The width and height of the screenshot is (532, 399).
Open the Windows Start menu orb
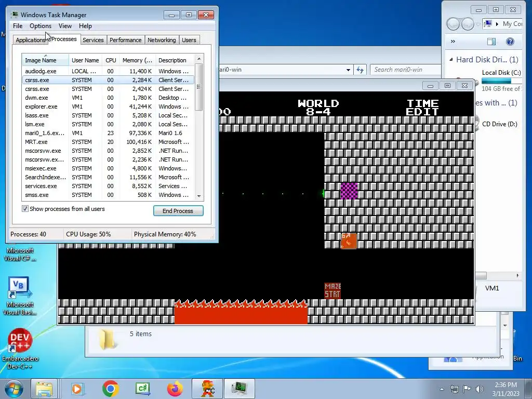coord(14,389)
